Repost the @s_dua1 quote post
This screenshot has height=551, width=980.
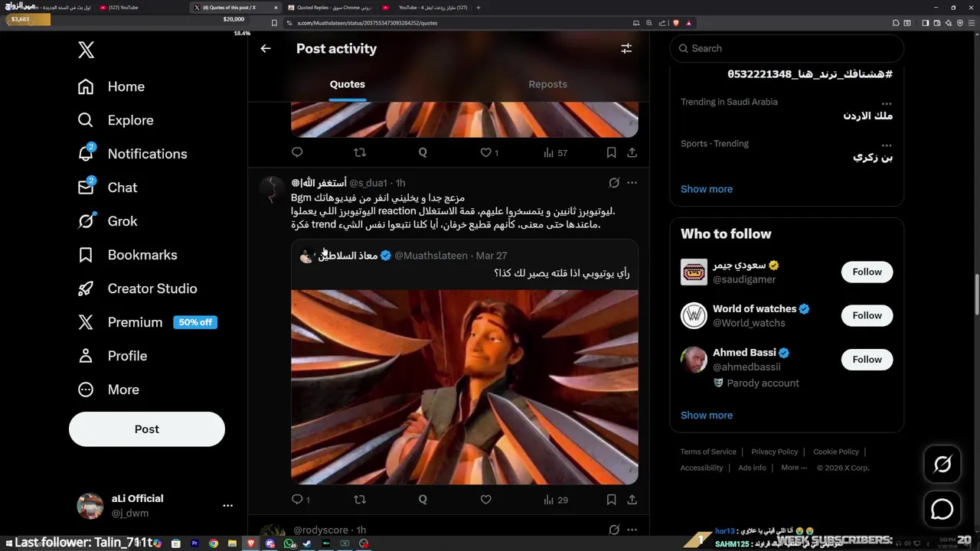tap(360, 500)
